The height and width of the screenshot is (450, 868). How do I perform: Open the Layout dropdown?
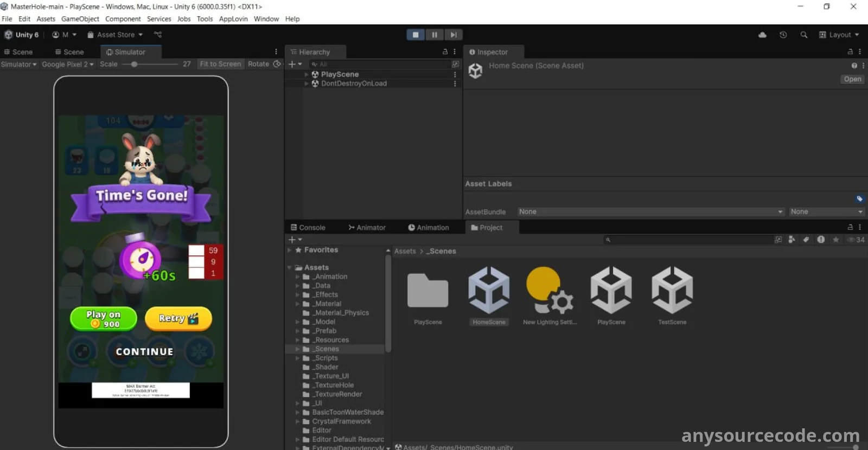coord(839,35)
